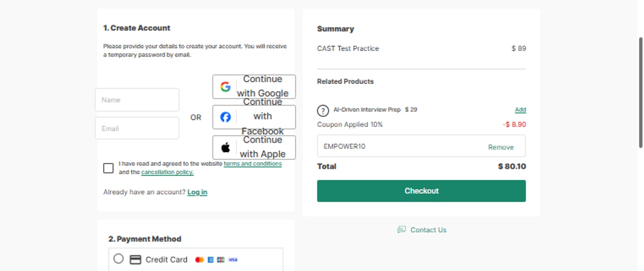Click the EMPOWER10 coupon code field
Screen dimensions: 644x271
tap(399, 146)
